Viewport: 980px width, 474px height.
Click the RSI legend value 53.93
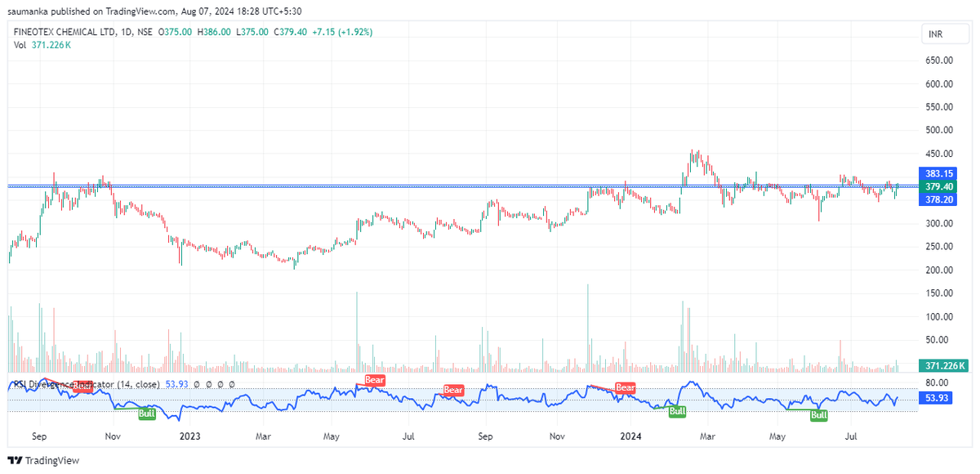tap(177, 383)
